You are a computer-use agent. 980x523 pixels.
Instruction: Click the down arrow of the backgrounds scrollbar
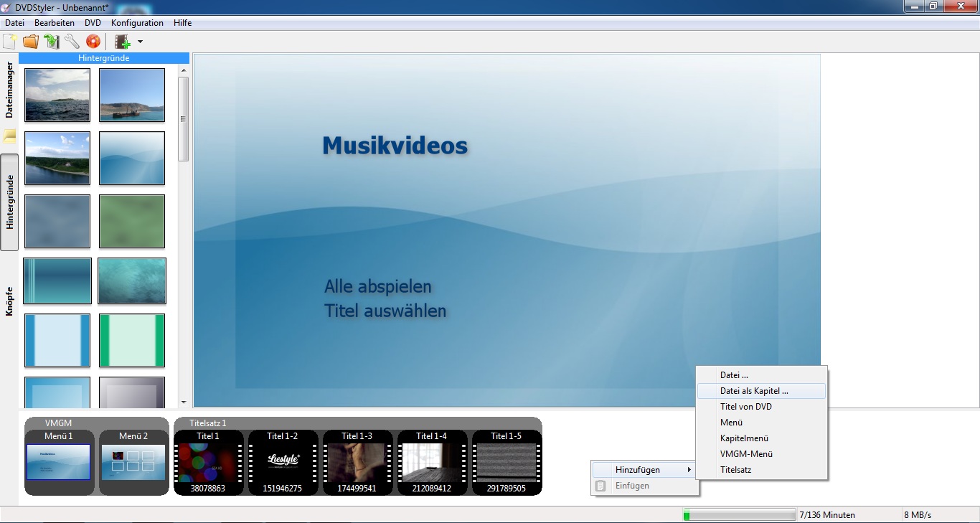coord(184,403)
